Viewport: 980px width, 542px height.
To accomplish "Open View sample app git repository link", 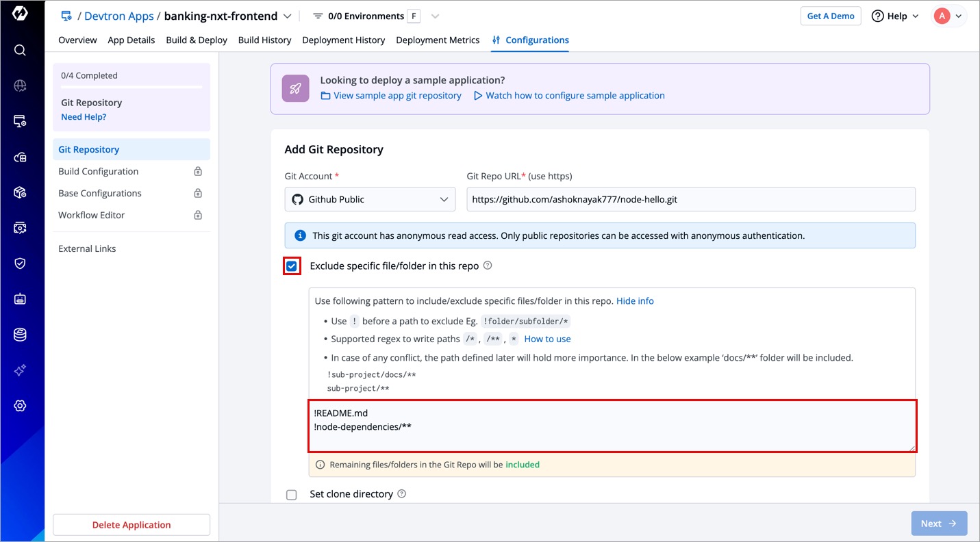I will [397, 96].
